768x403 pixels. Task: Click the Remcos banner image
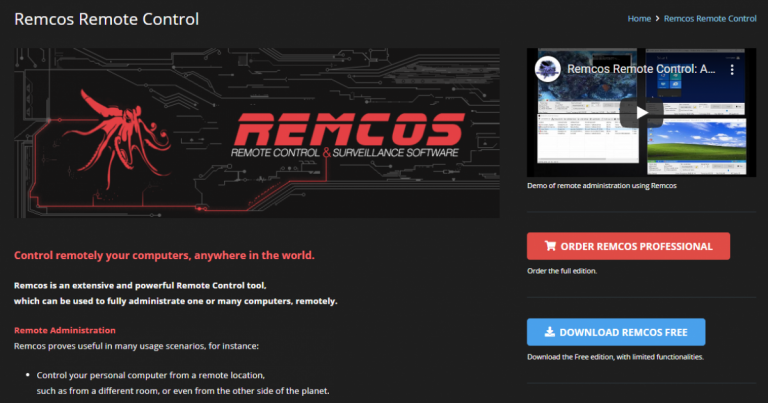click(257, 133)
